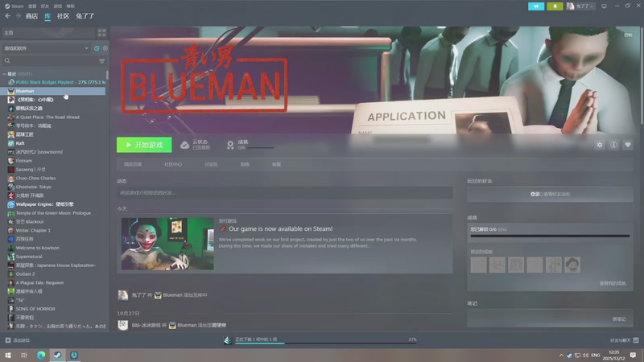Open achievements icon next to play button

tap(230, 145)
